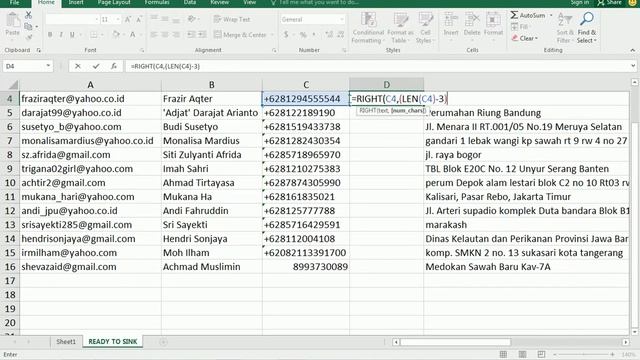Click the Insert Function fx icon
The width and height of the screenshot is (640, 360).
point(114,66)
